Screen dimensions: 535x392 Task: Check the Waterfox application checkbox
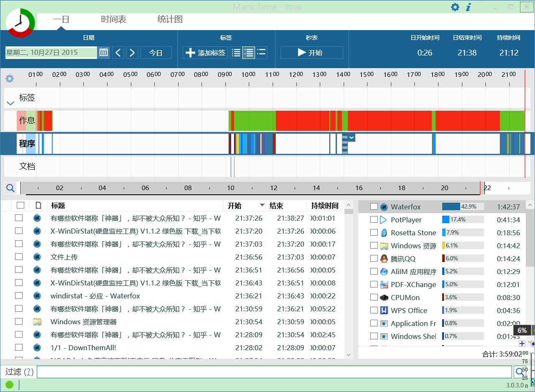(x=374, y=207)
